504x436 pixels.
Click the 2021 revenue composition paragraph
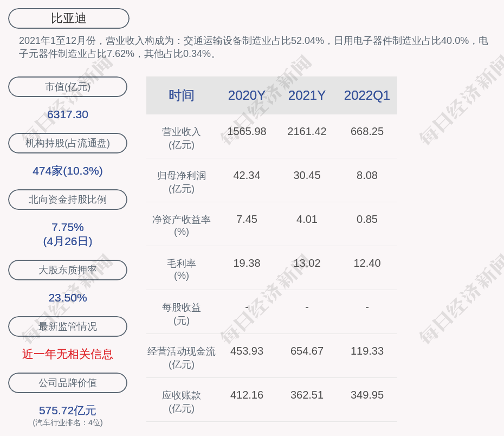[254, 47]
